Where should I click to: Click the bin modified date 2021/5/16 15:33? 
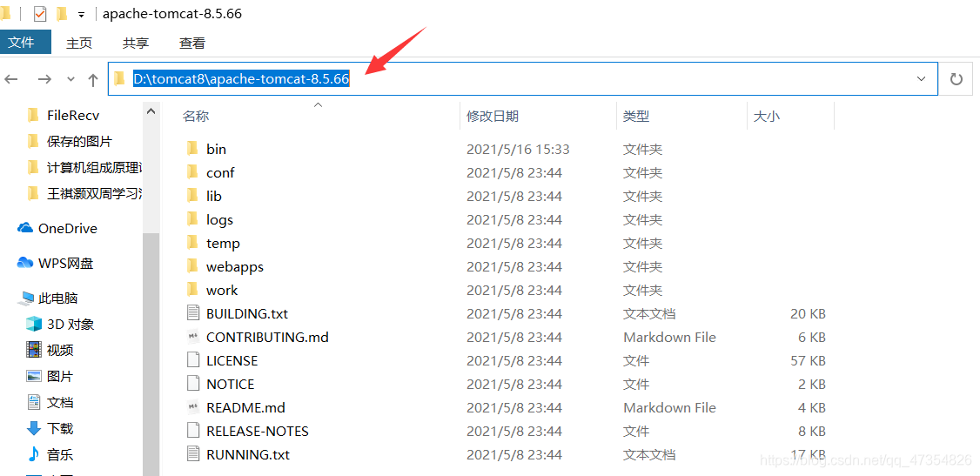[x=518, y=150]
